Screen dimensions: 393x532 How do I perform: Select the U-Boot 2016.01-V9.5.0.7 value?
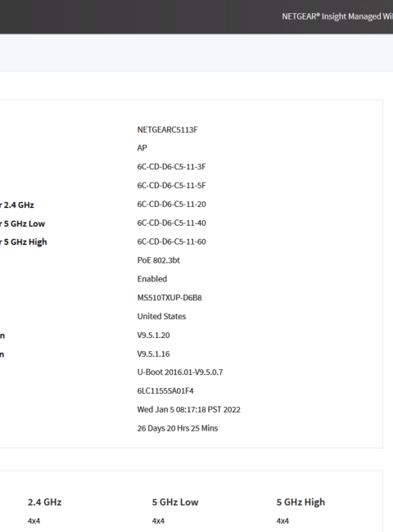click(x=180, y=372)
